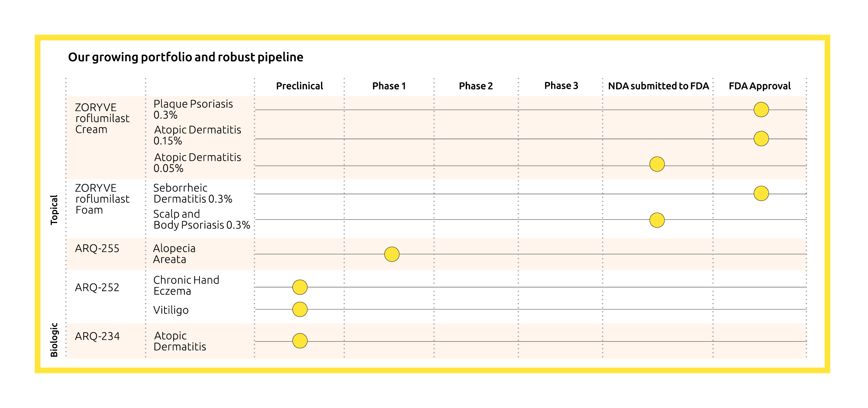Select the ARQ-255 product label
This screenshot has width=868, height=408.
97,249
